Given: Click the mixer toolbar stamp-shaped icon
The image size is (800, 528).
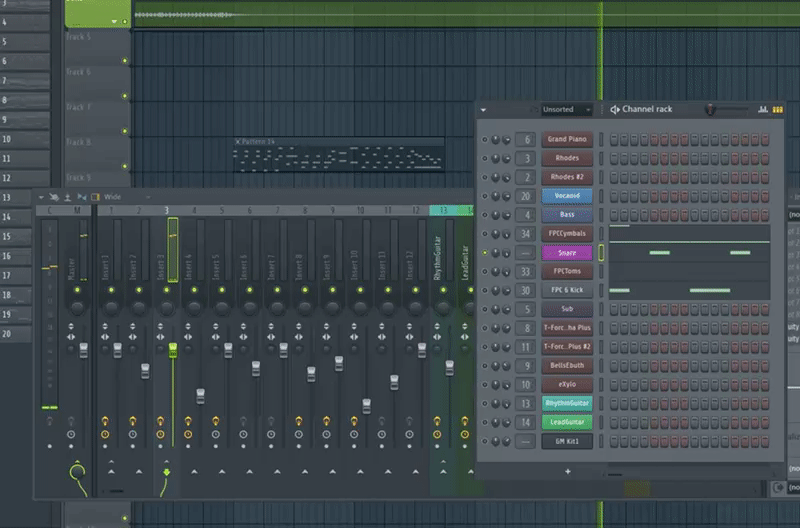Looking at the screenshot, I should 67,197.
